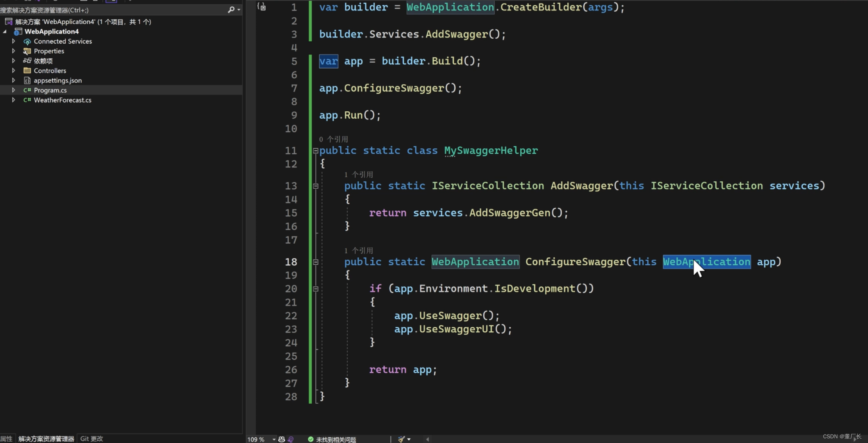Click the appsettings.json file icon
The height and width of the screenshot is (443, 868).
(27, 80)
